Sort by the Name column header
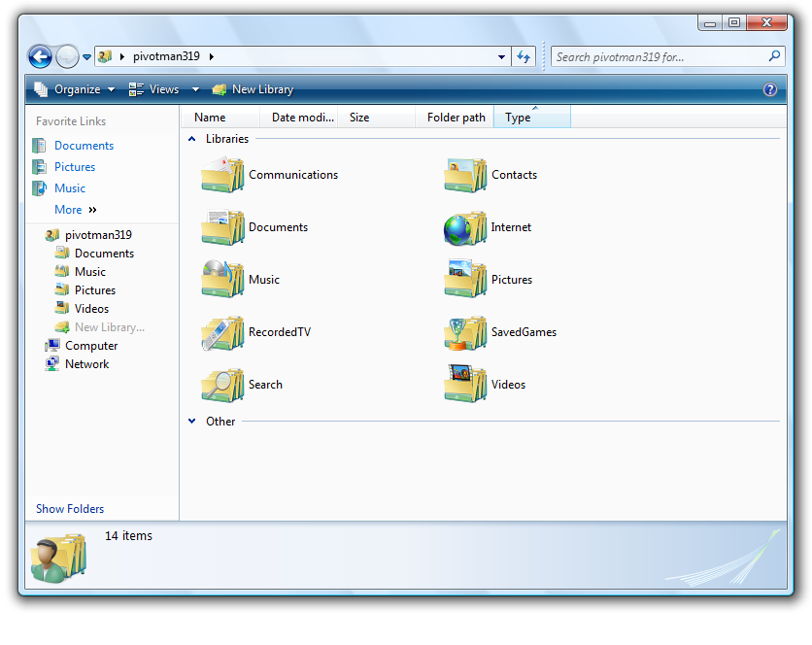 click(x=210, y=118)
